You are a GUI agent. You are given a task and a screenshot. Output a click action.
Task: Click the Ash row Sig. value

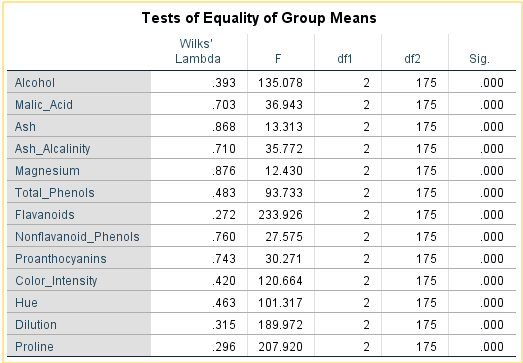(492, 126)
